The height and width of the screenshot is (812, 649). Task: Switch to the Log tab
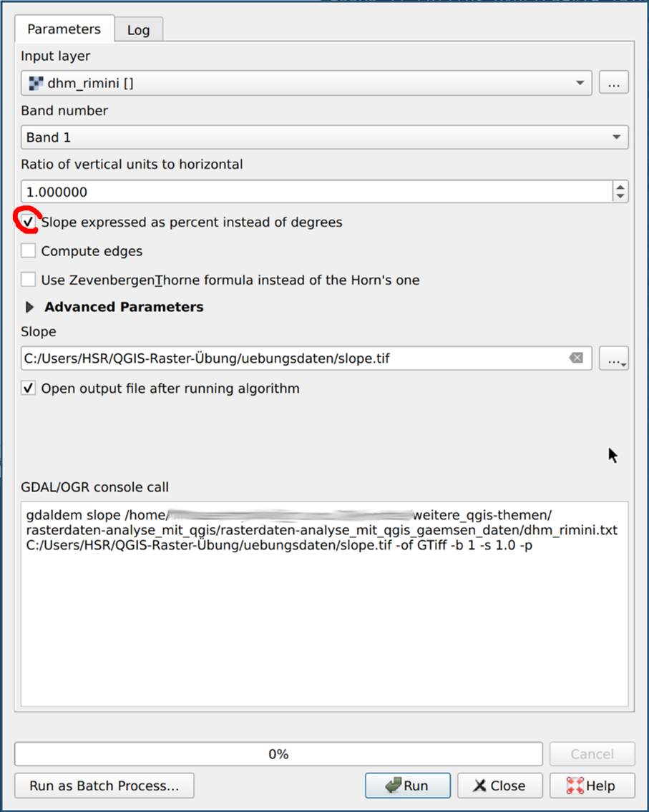[138, 30]
